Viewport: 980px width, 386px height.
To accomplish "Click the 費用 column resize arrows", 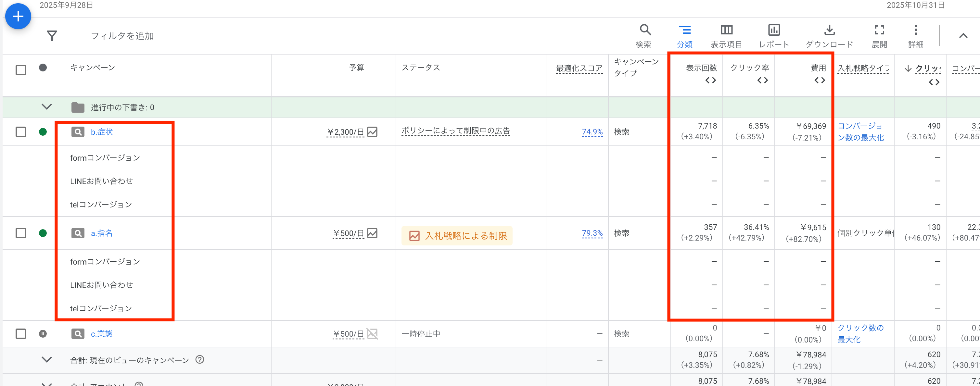I will point(820,80).
